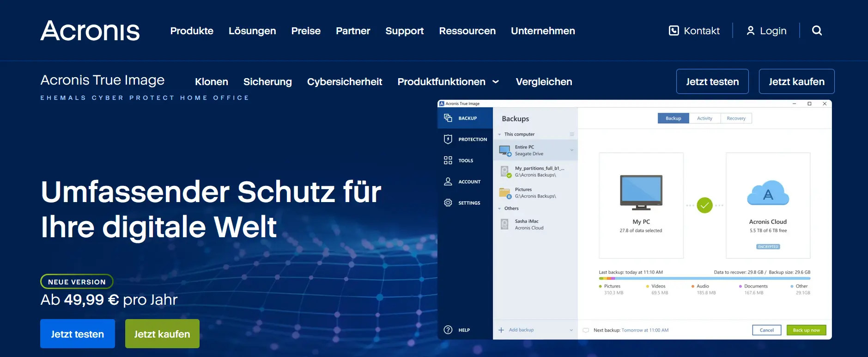Screen dimensions: 868x357
Task: Go to the Cybersicherheit section
Action: (x=345, y=82)
